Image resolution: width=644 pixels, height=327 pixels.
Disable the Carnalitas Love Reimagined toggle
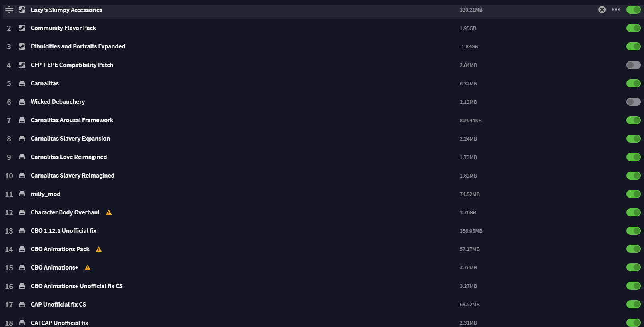coord(634,157)
